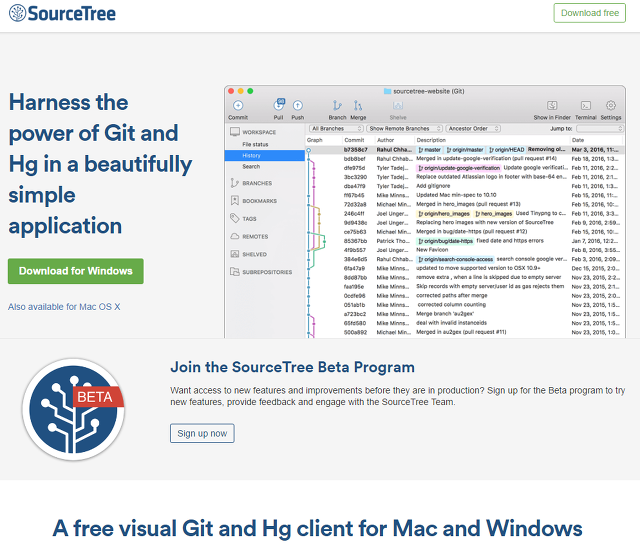Open the Jump to dropdown field
Image resolution: width=640 pixels, height=551 pixels.
[600, 129]
